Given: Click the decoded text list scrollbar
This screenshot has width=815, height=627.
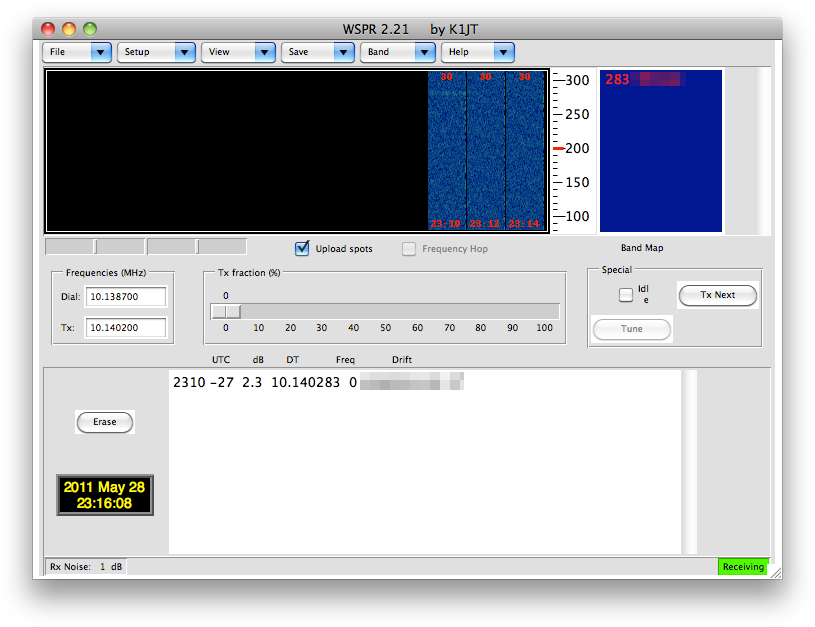Looking at the screenshot, I should (689, 462).
